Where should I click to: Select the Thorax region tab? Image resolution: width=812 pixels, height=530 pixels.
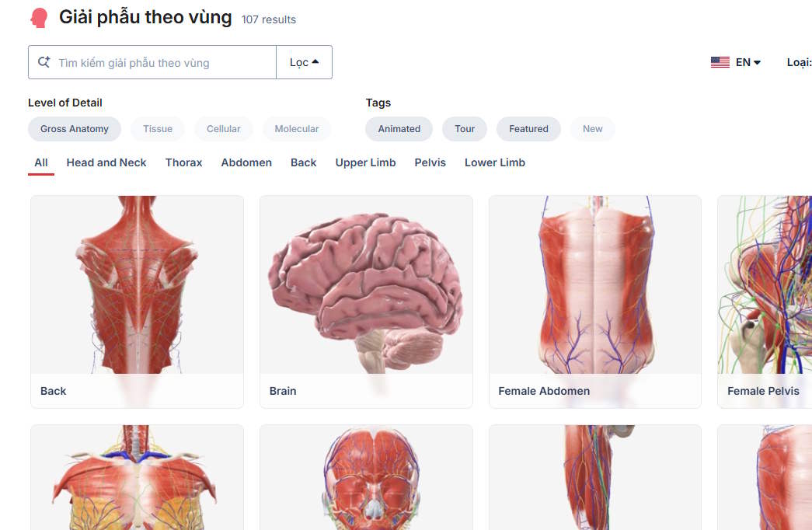pyautogui.click(x=183, y=162)
